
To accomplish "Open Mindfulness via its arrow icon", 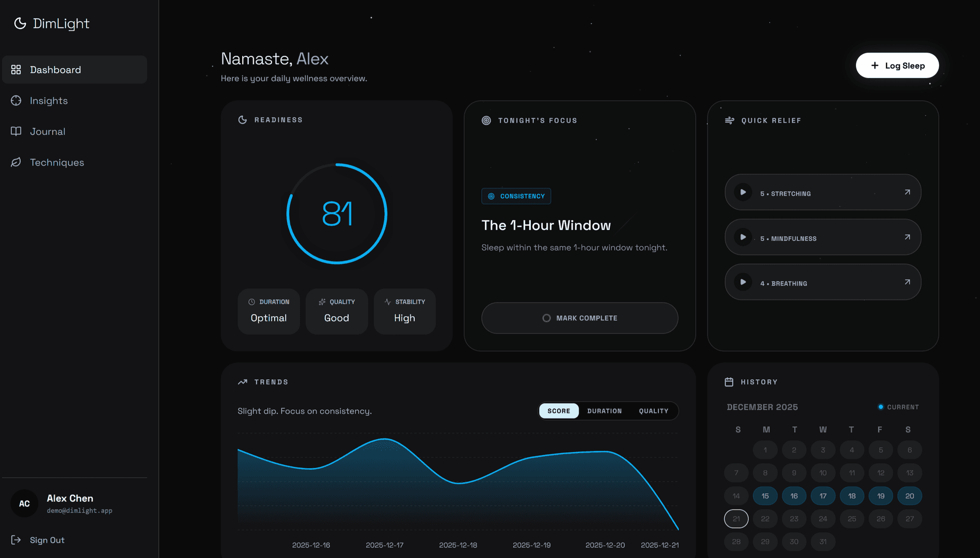I will click(907, 237).
